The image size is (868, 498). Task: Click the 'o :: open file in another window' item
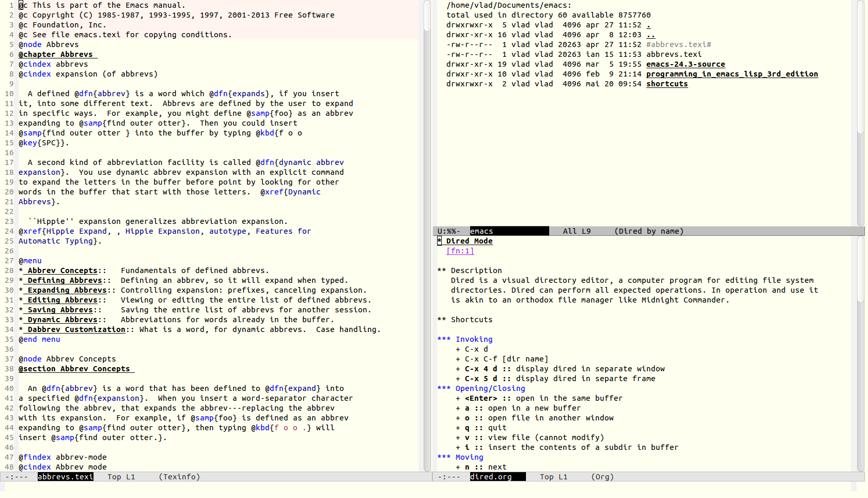click(x=535, y=418)
